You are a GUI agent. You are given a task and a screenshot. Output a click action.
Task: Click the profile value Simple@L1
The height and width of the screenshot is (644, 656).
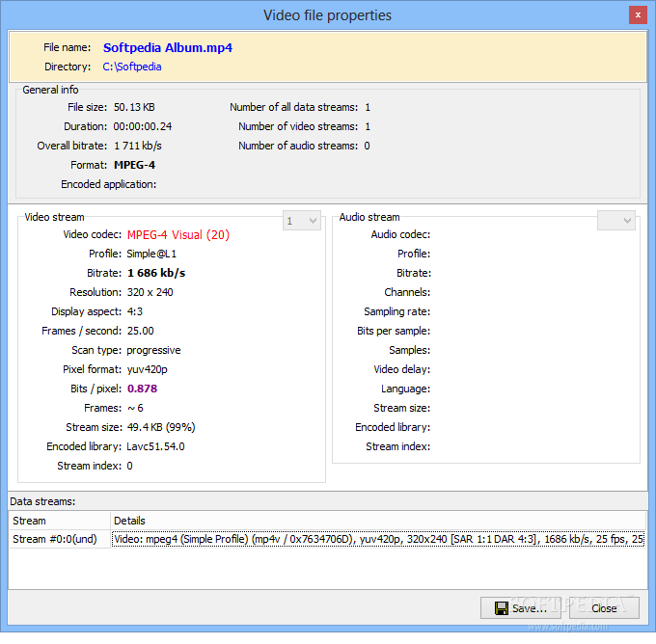pyautogui.click(x=151, y=254)
